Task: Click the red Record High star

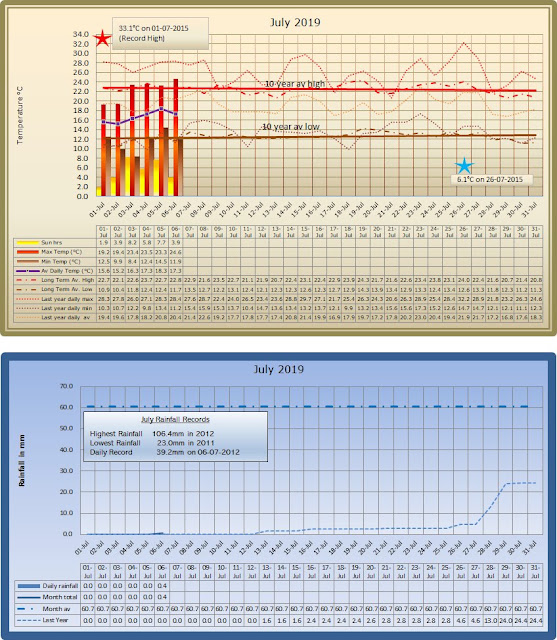Action: point(102,38)
